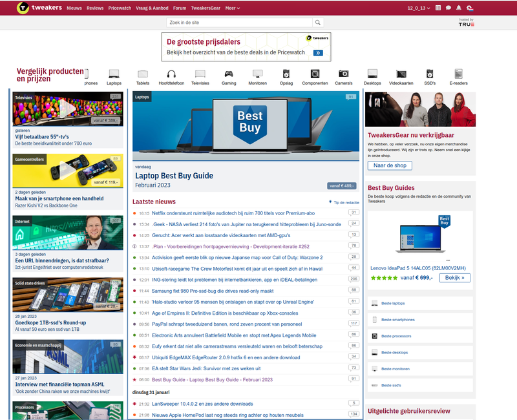This screenshot has width=517, height=420.
Task: Open the E-readers category icon
Action: pos(458,74)
